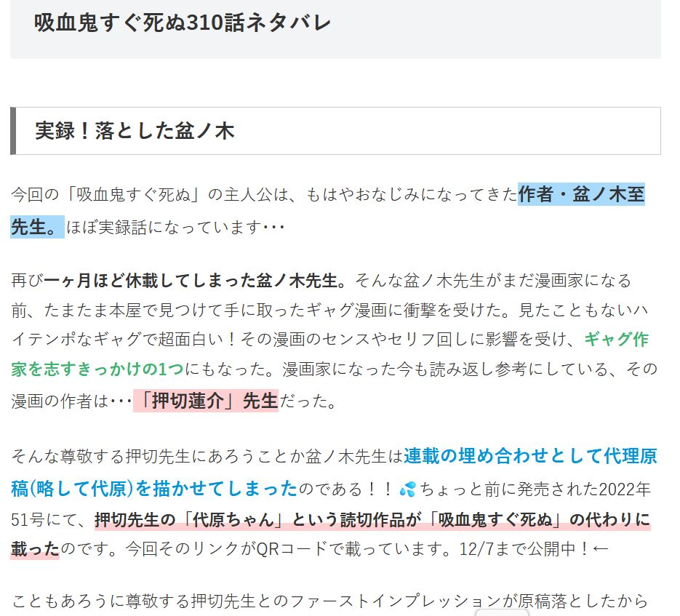Click the left arrow after 公開中！
The height and width of the screenshot is (616, 680).
point(601,548)
